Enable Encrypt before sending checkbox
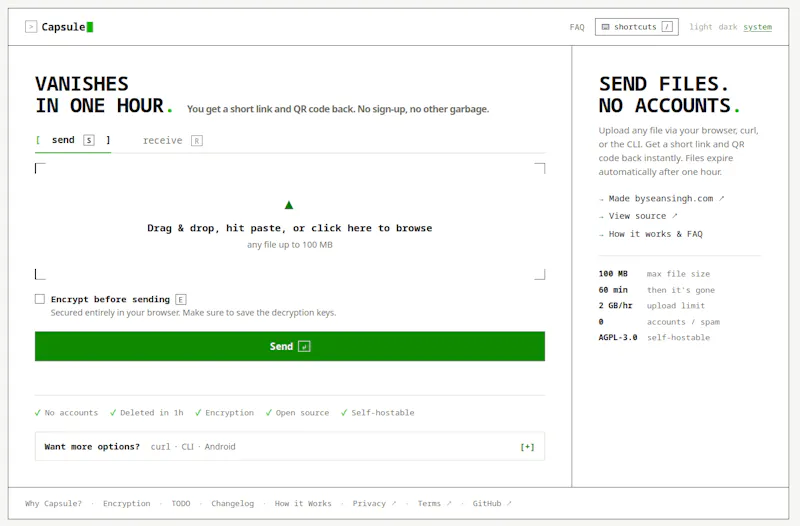800x526 pixels. tap(40, 299)
